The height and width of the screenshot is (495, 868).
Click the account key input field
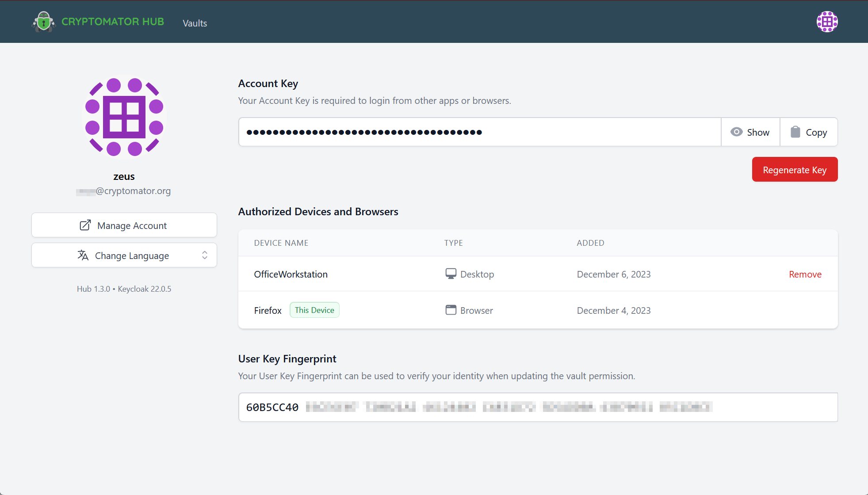tap(479, 132)
